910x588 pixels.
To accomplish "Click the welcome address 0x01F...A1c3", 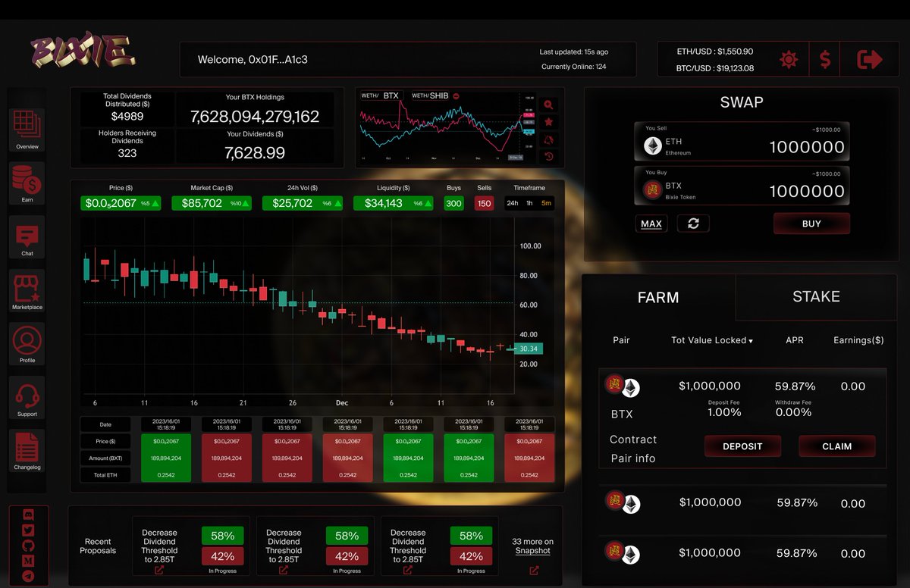I will [278, 60].
